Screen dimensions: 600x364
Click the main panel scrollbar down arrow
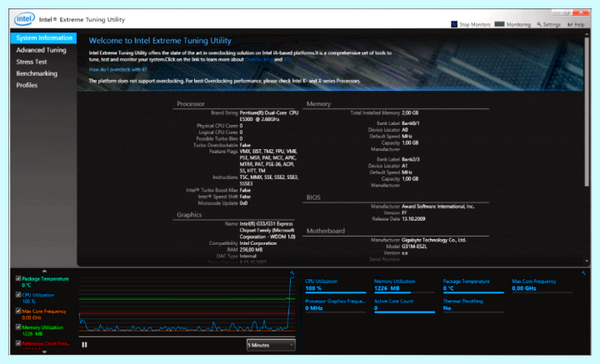(587, 261)
